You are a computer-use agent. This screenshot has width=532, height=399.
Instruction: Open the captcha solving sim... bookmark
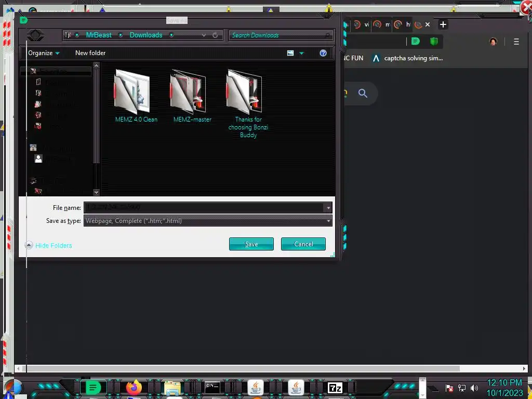407,58
